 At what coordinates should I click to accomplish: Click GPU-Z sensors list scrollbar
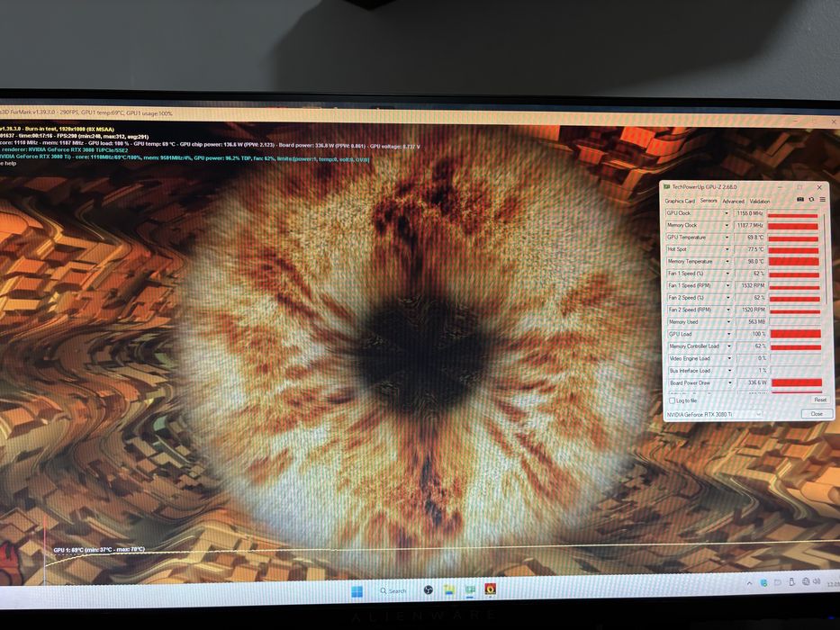pyautogui.click(x=826, y=257)
